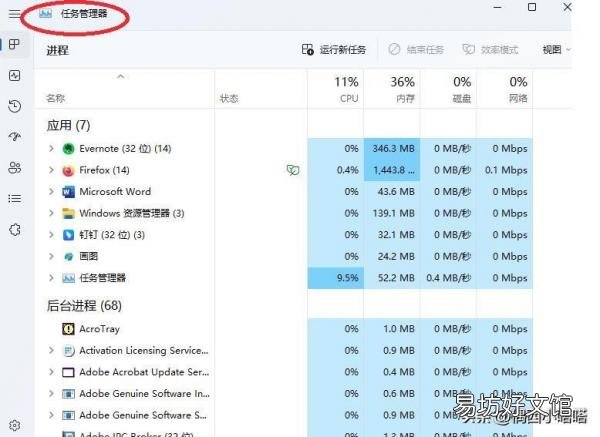Click the Activation Licensing Service icon
The image size is (600, 437).
[68, 351]
